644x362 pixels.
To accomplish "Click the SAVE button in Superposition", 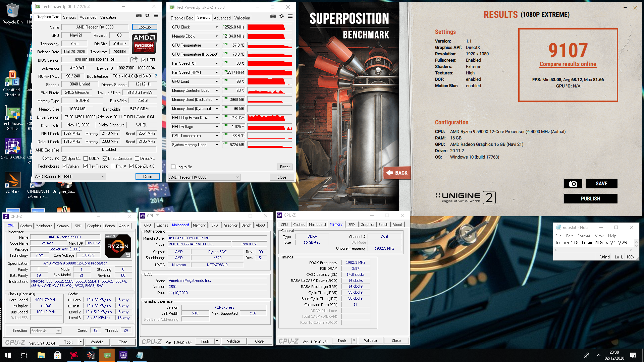I will click(601, 183).
